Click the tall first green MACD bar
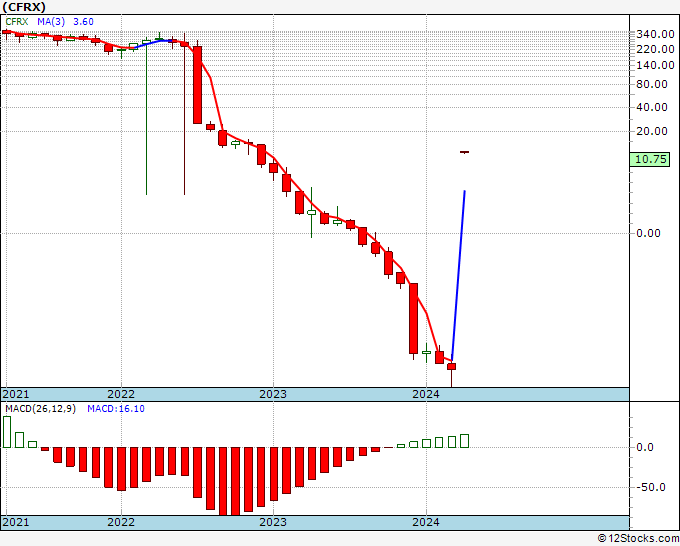680x546 pixels. point(7,432)
